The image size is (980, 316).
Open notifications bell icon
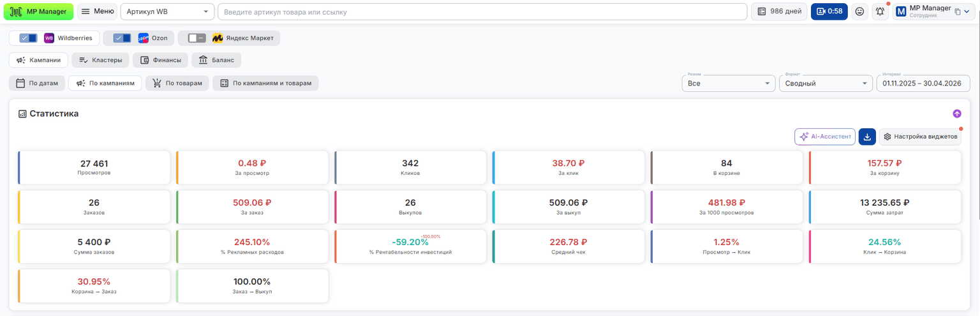[x=880, y=11]
